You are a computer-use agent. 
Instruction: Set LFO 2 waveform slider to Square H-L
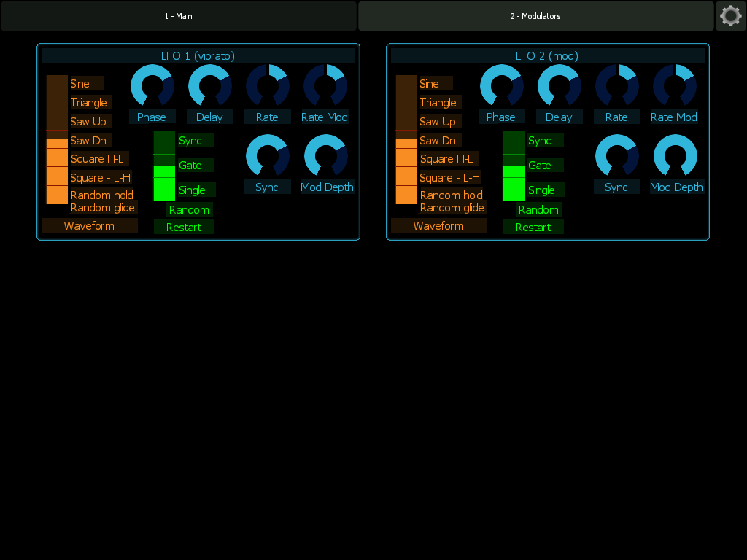(406, 158)
